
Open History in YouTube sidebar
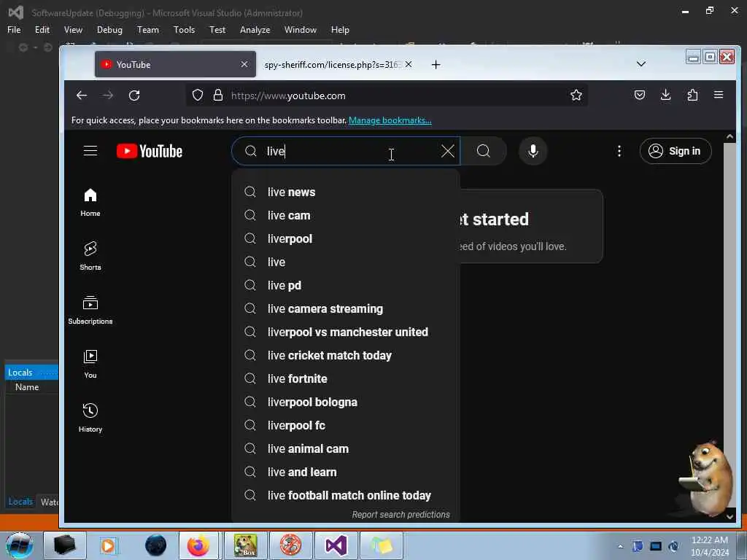(90, 418)
